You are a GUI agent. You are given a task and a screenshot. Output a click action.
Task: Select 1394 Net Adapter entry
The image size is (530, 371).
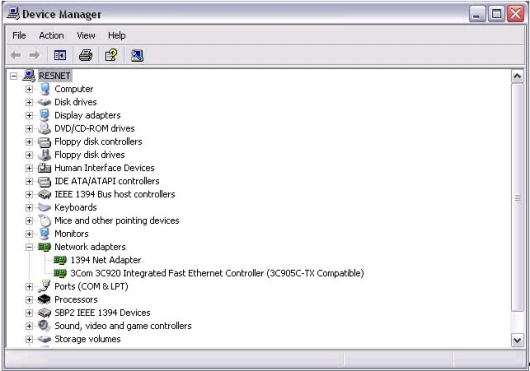(x=106, y=260)
